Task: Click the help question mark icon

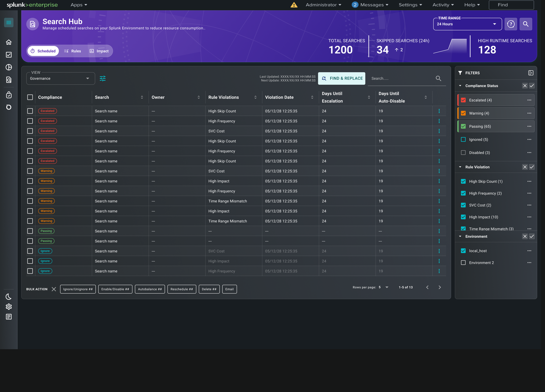Action: 511,24
